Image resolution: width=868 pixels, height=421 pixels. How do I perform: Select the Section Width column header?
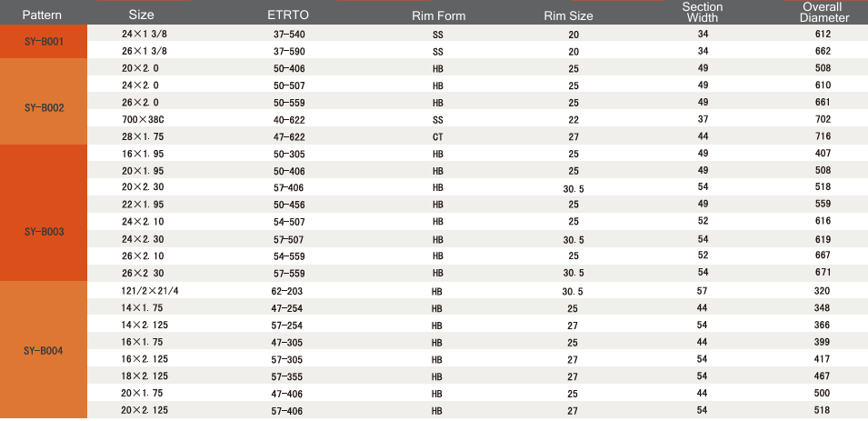pos(703,12)
